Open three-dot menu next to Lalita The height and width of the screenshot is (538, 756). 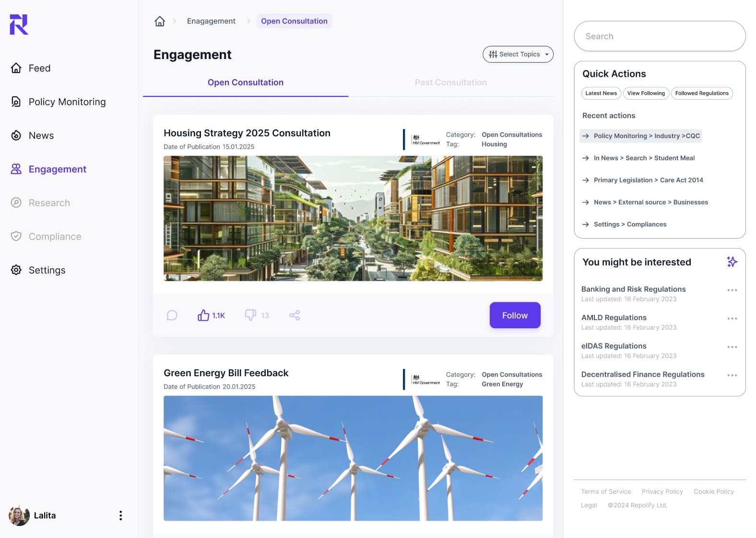120,515
